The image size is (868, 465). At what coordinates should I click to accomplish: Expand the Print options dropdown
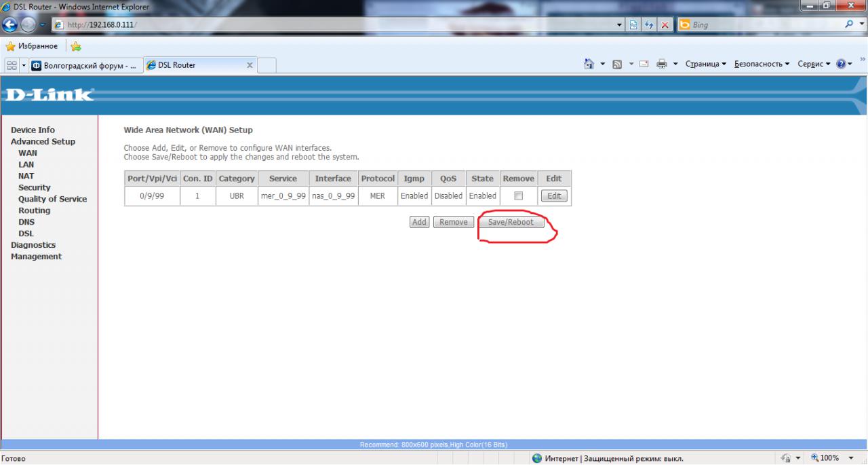[675, 64]
